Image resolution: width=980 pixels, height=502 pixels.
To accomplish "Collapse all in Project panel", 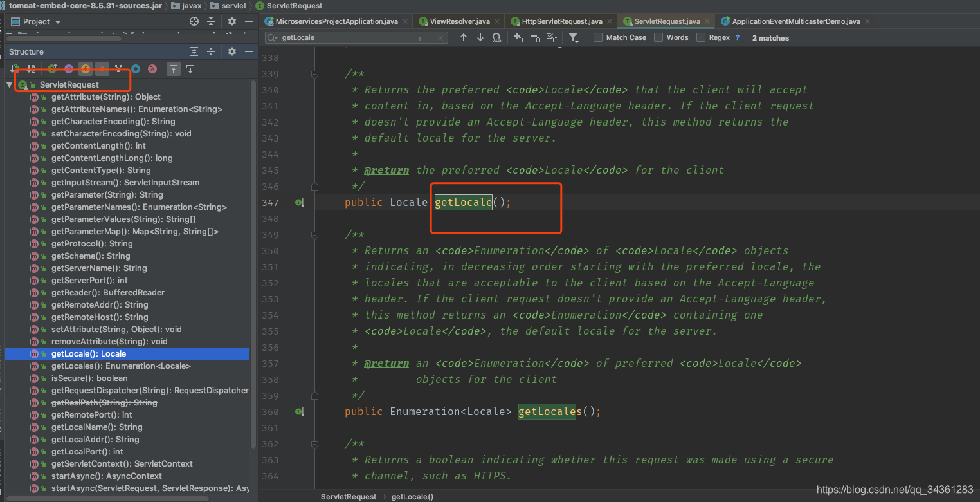I will click(x=210, y=21).
